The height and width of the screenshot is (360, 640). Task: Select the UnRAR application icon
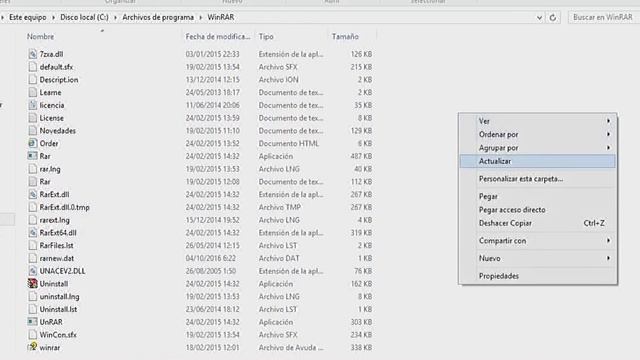pos(33,322)
